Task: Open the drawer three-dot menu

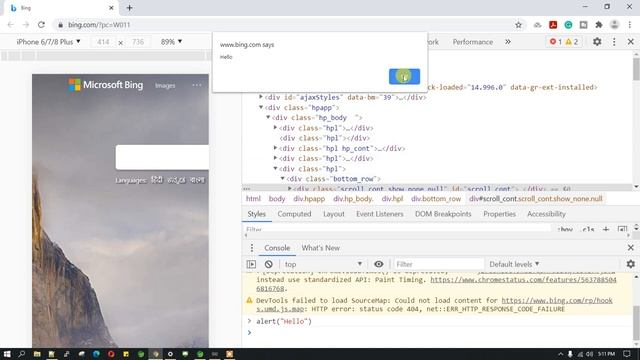Action: (x=251, y=248)
